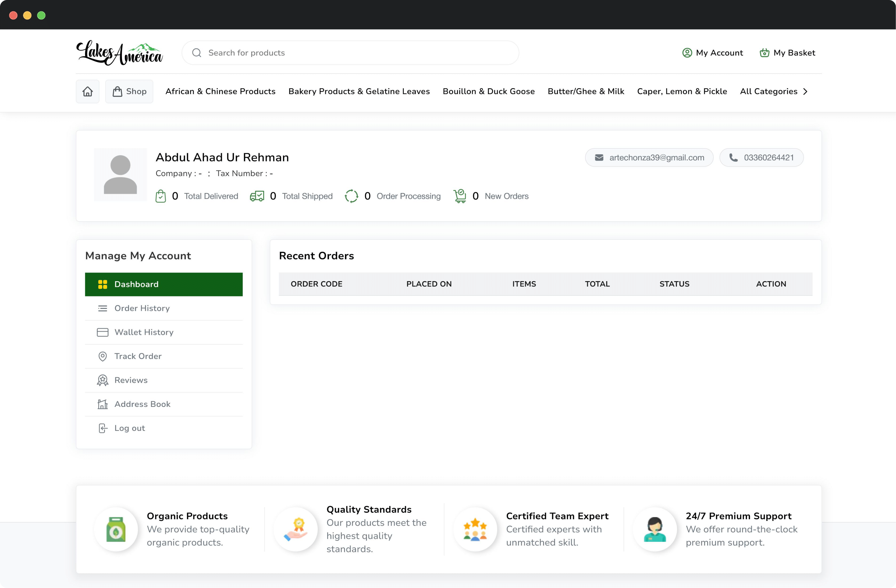Open My Account in header
The image size is (896, 588).
coord(712,53)
